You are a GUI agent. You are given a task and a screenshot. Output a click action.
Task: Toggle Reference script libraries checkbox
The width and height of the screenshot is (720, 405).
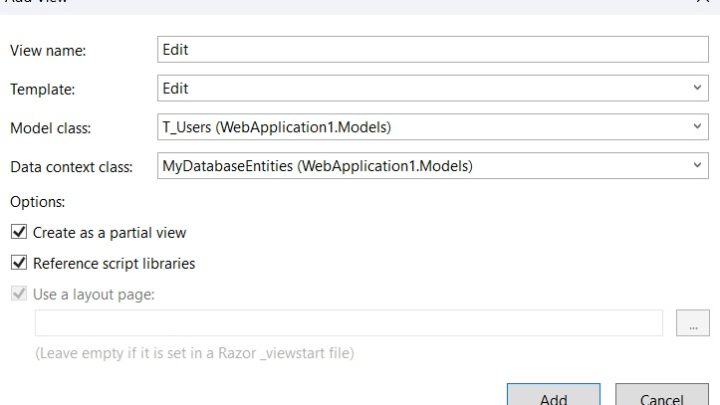(x=19, y=263)
